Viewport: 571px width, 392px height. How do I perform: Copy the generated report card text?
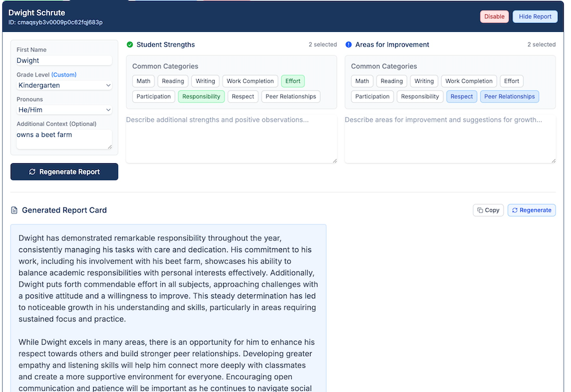click(x=488, y=211)
